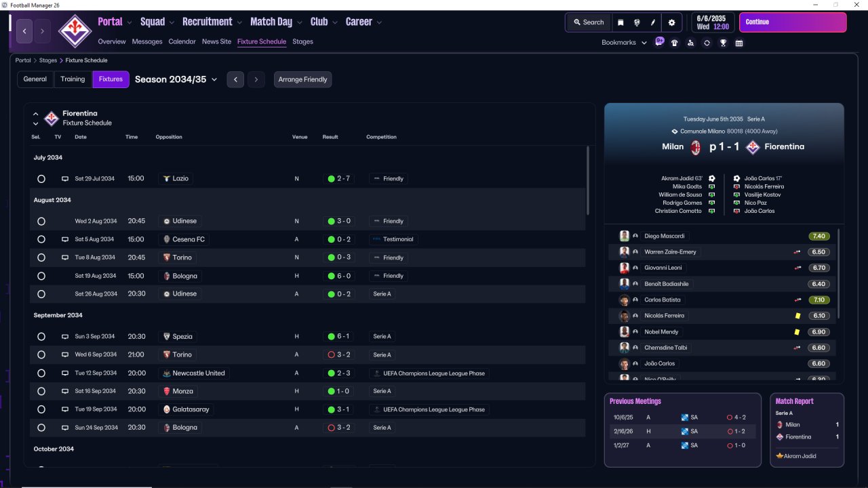868x488 pixels.
Task: Click the Fiorentina crest in match summary
Action: [752, 146]
